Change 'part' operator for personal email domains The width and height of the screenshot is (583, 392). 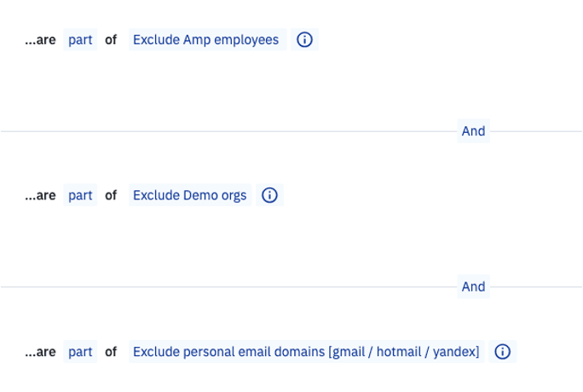[80, 351]
